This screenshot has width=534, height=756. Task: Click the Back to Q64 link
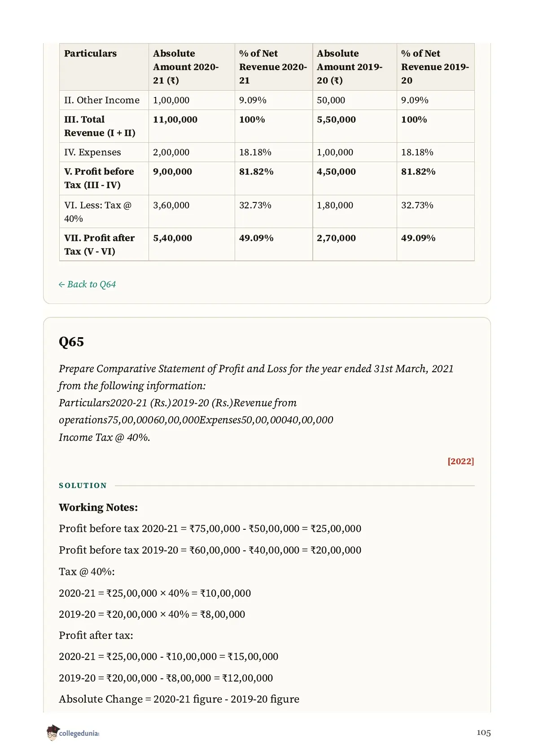87,284
